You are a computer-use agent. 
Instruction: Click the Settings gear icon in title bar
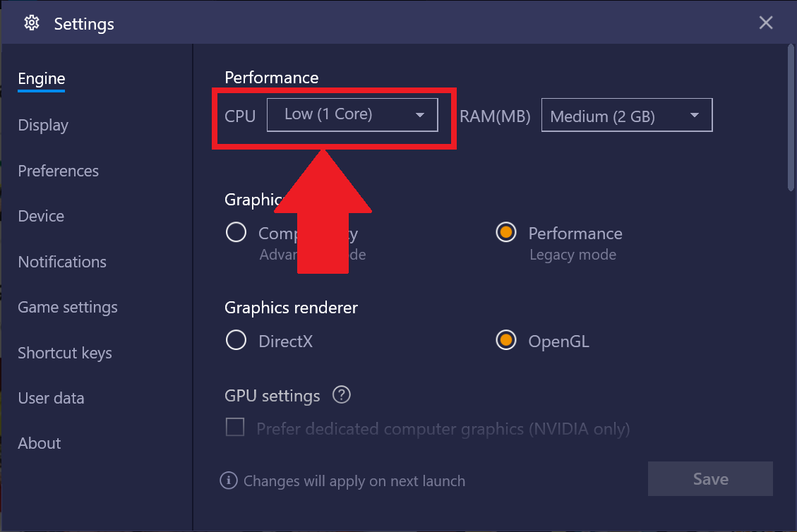point(32,23)
